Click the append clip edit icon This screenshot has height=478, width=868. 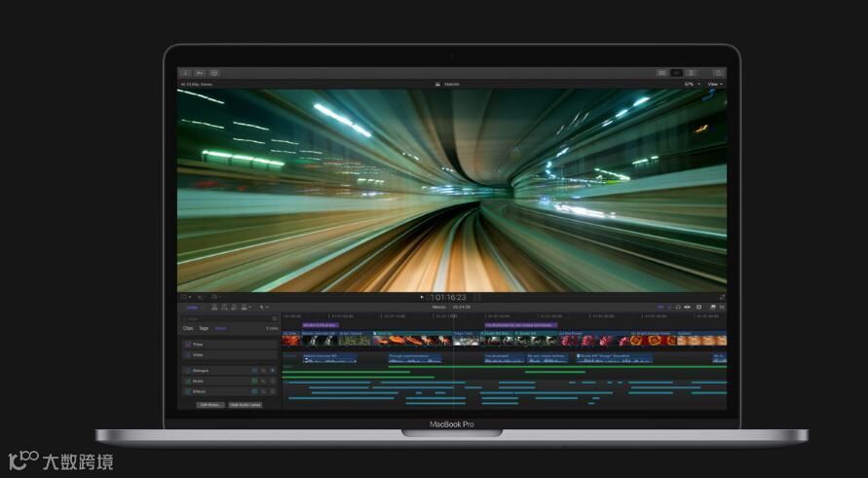(234, 307)
